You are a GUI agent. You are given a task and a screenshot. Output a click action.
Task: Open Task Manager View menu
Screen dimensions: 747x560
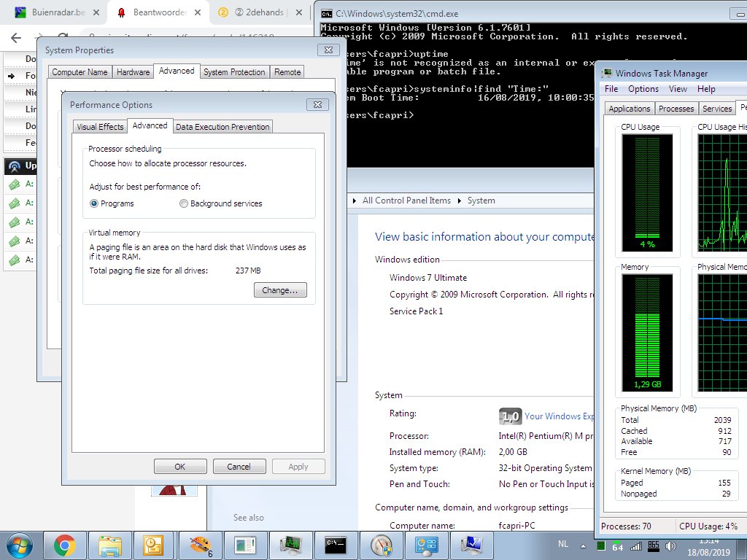pos(678,89)
